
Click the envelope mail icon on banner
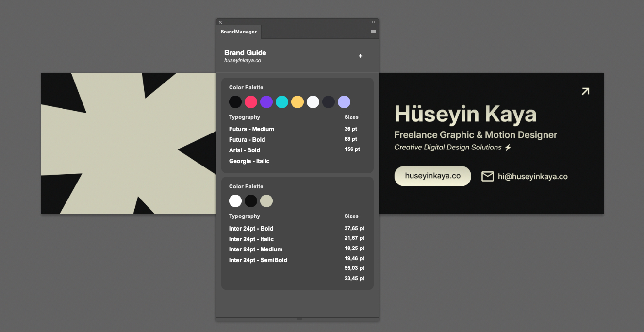pyautogui.click(x=487, y=176)
